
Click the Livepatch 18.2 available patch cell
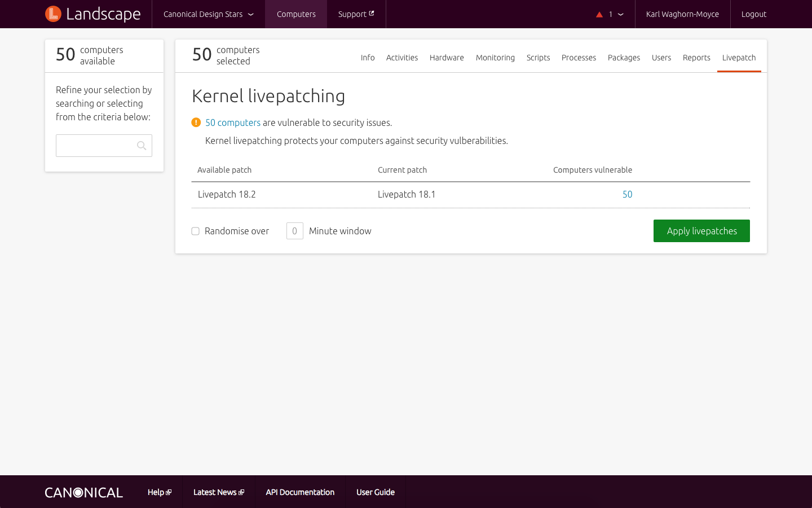click(x=227, y=194)
